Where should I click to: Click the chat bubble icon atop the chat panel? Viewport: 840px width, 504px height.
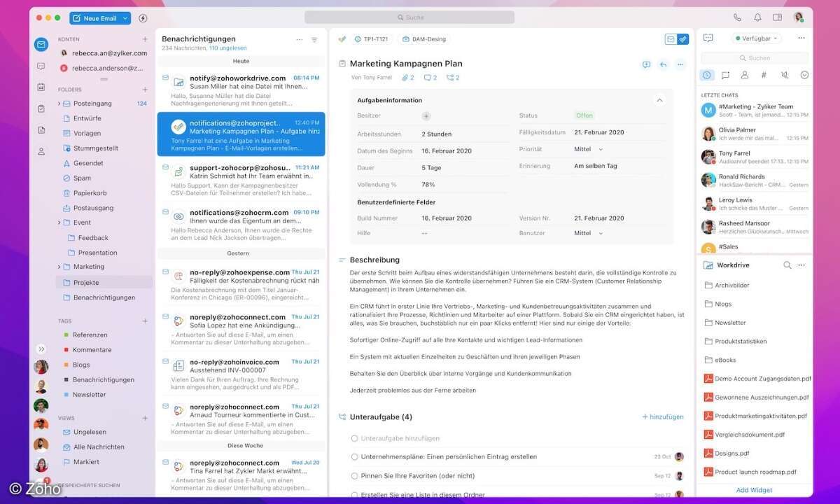coord(708,38)
